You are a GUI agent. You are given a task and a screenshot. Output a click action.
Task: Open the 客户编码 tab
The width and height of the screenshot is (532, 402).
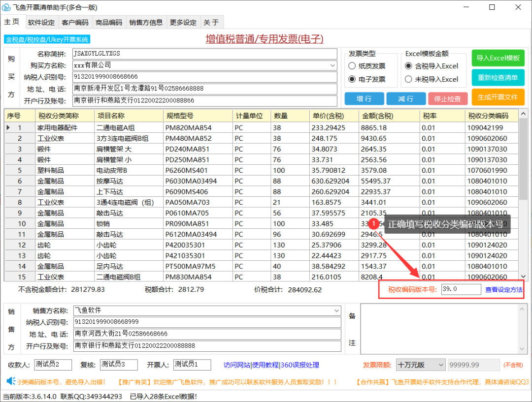click(75, 22)
